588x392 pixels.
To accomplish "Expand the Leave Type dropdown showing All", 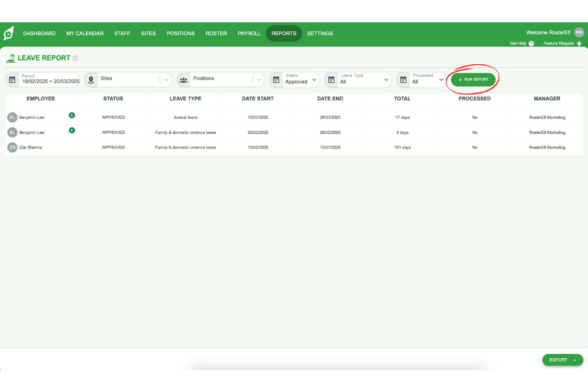I will [387, 80].
